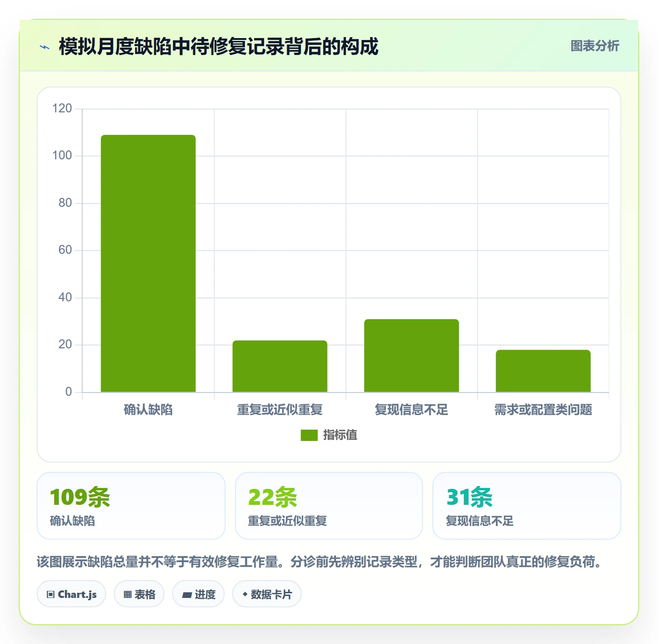Viewport: 658px width, 644px height.
Task: Open the 22条 重复或近似重复 data card
Action: point(329,506)
